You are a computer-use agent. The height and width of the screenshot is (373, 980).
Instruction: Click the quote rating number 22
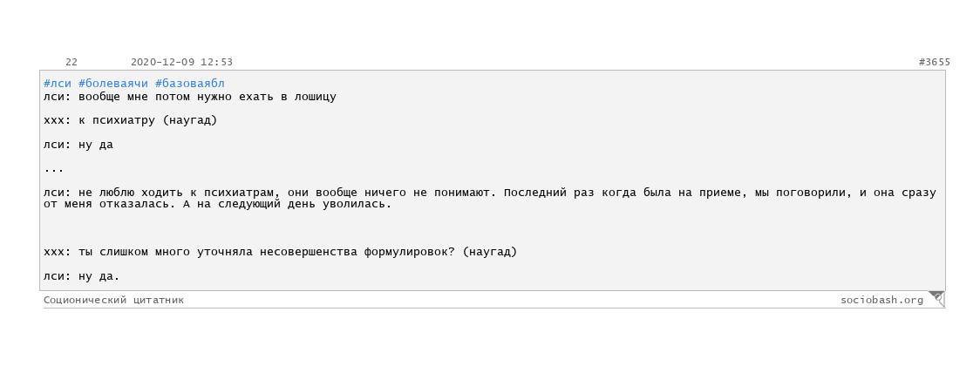(x=71, y=62)
